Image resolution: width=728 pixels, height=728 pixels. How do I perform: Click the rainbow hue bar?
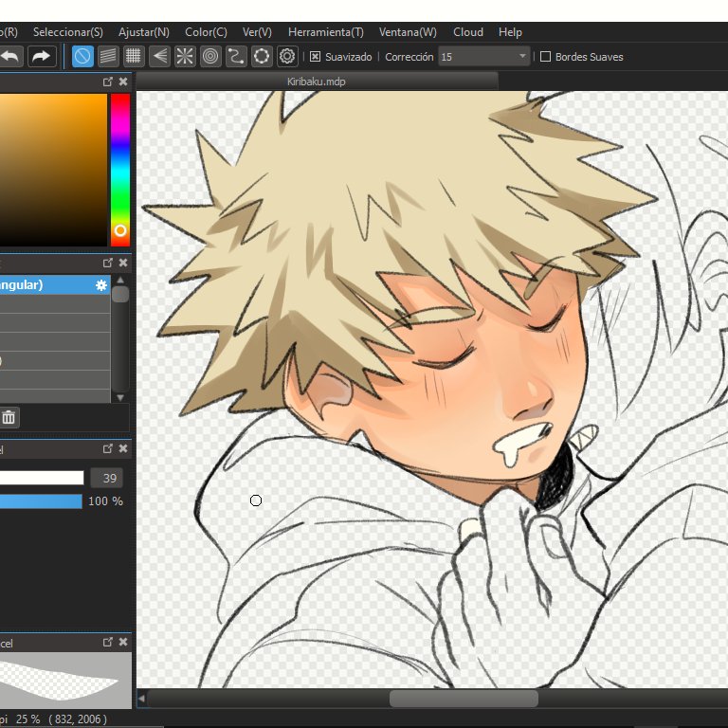pyautogui.click(x=120, y=170)
